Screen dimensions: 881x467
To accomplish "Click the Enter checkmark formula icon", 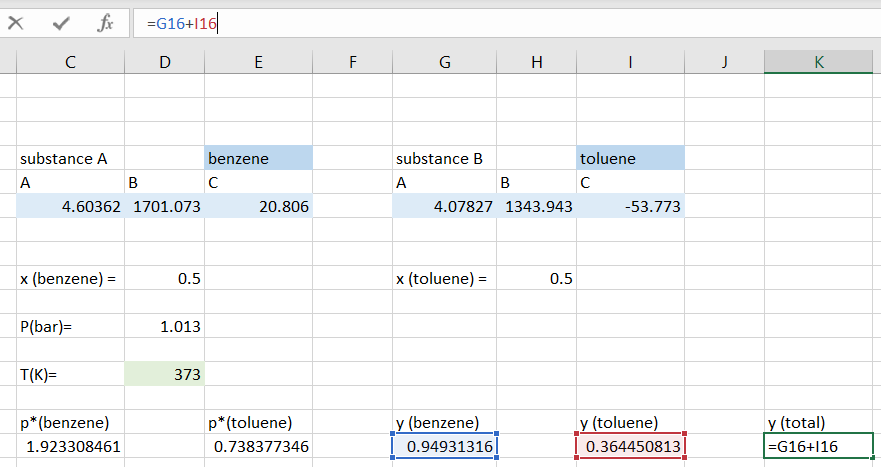I will tap(61, 23).
